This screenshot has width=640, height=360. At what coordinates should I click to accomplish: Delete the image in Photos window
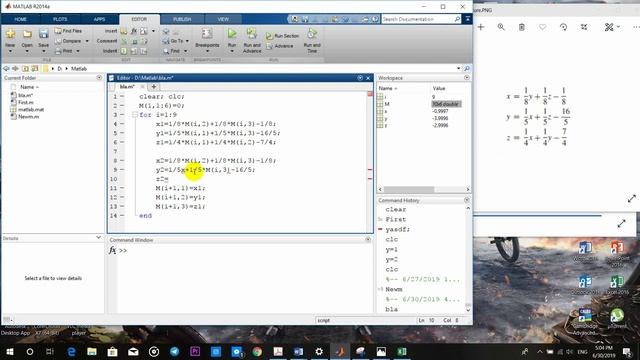[522, 27]
